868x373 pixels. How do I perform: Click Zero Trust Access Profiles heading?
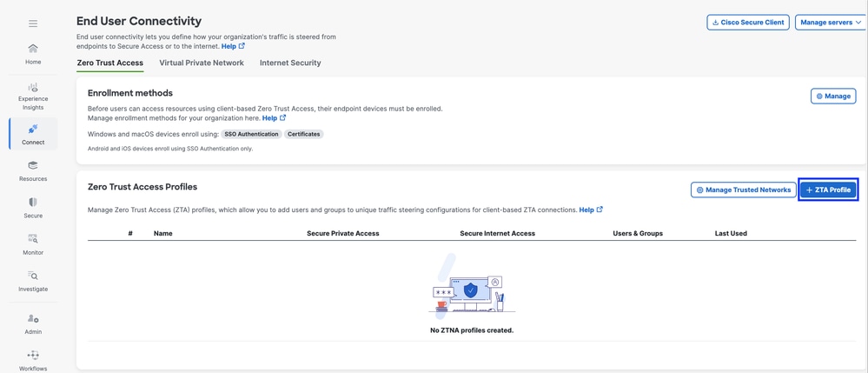click(x=142, y=187)
